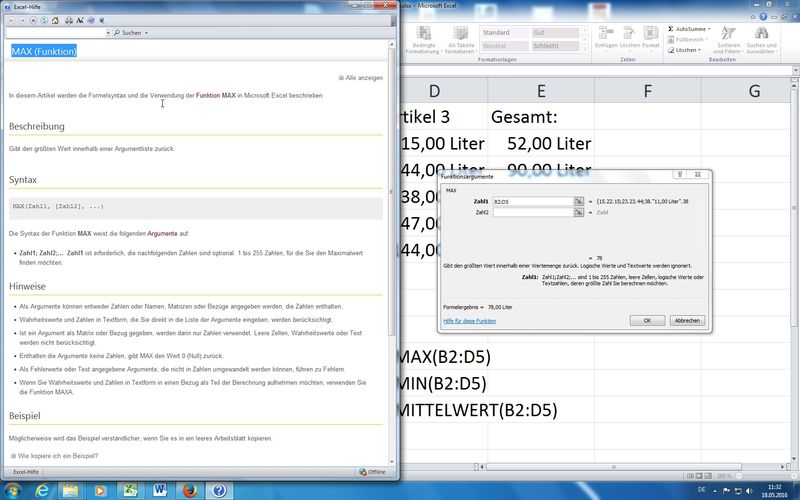Viewport: 800px width, 500px height.
Task: Click the collapse-dialog icon next to Zahl1
Action: 578,201
